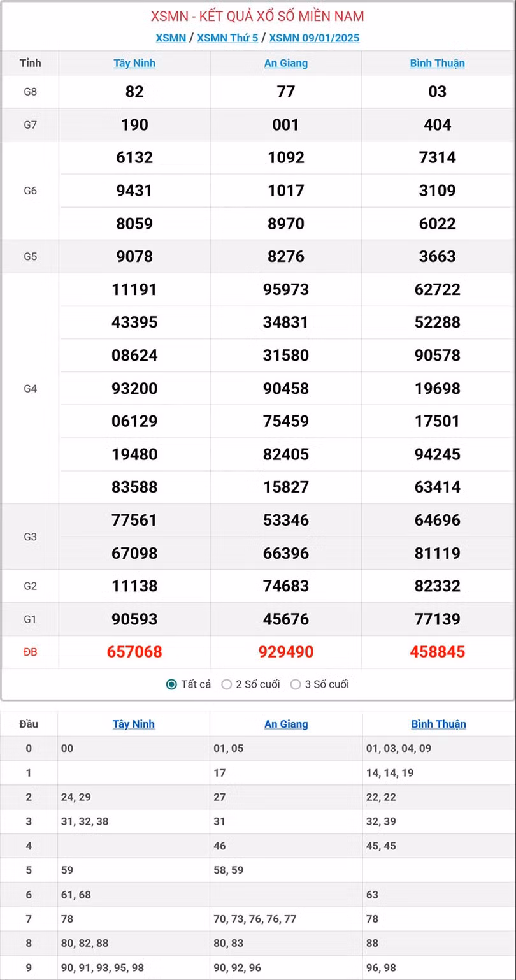Choose the '3 Số cuối' radio option
Viewport: 516px width, 980px height.
point(296,684)
